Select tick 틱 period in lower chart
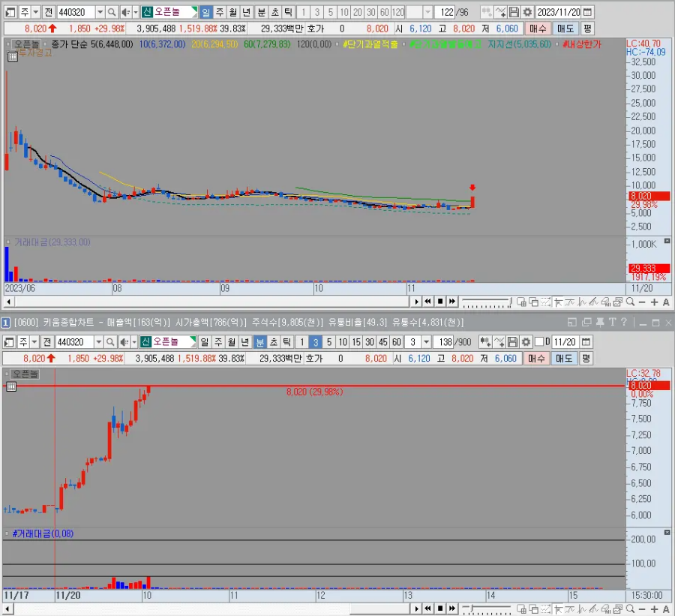 tap(286, 342)
